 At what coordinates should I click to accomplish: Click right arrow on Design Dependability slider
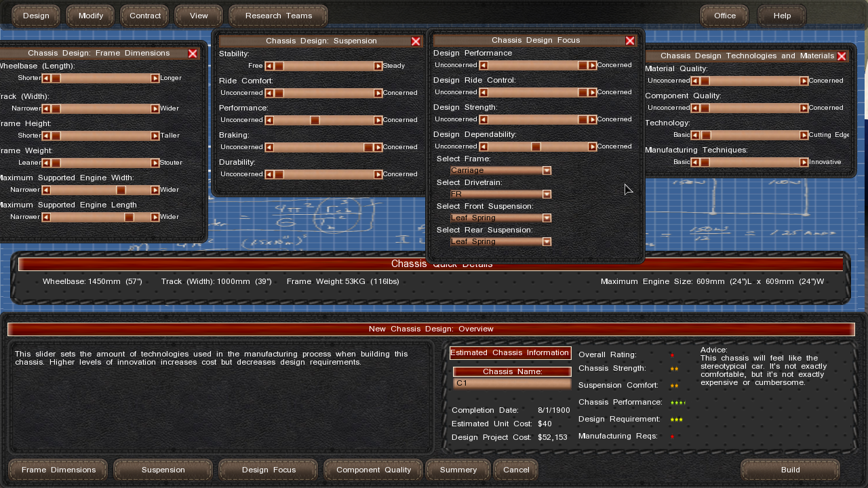592,146
